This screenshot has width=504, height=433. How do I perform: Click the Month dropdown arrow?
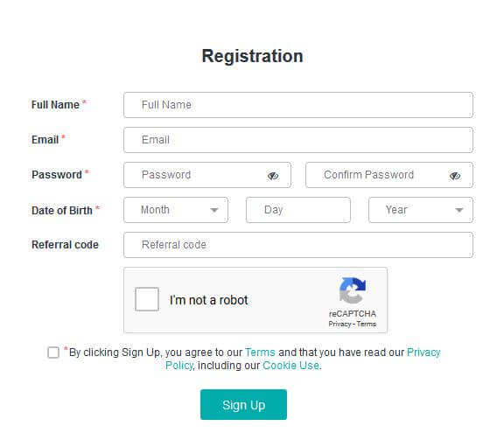click(214, 210)
